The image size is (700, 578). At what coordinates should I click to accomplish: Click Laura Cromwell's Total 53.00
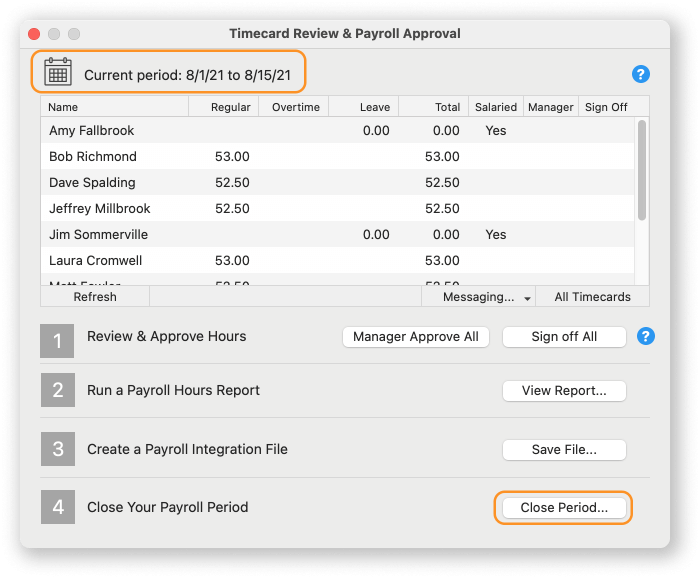(x=442, y=261)
